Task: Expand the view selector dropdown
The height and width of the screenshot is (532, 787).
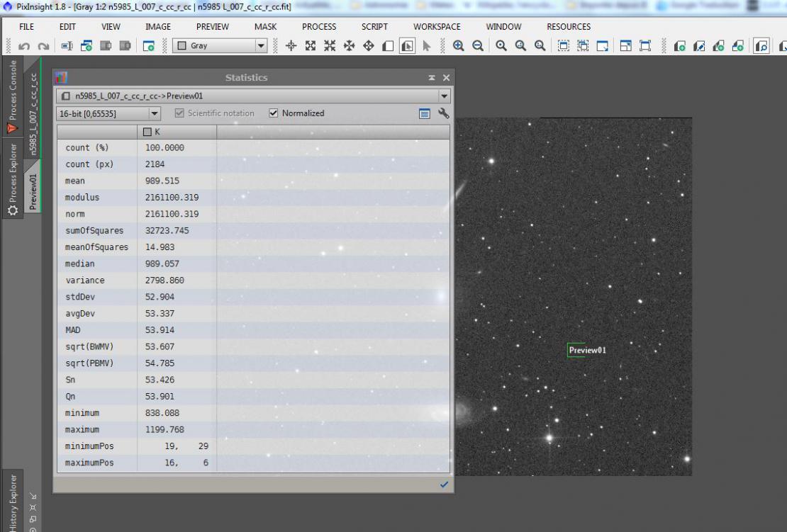Action: pyautogui.click(x=444, y=96)
